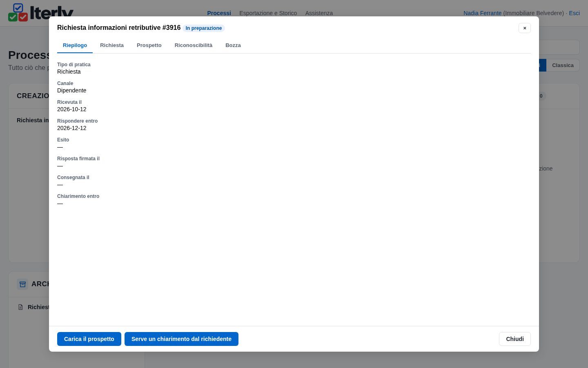Image resolution: width=588 pixels, height=368 pixels.
Task: Click the Dipendente channel value
Action: (x=72, y=90)
